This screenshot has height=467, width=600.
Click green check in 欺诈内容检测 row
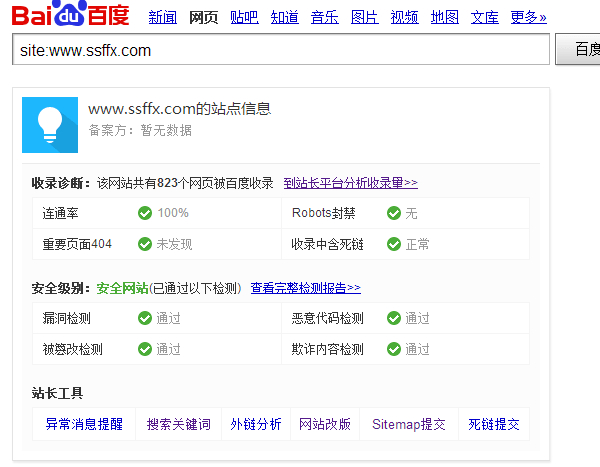[394, 349]
